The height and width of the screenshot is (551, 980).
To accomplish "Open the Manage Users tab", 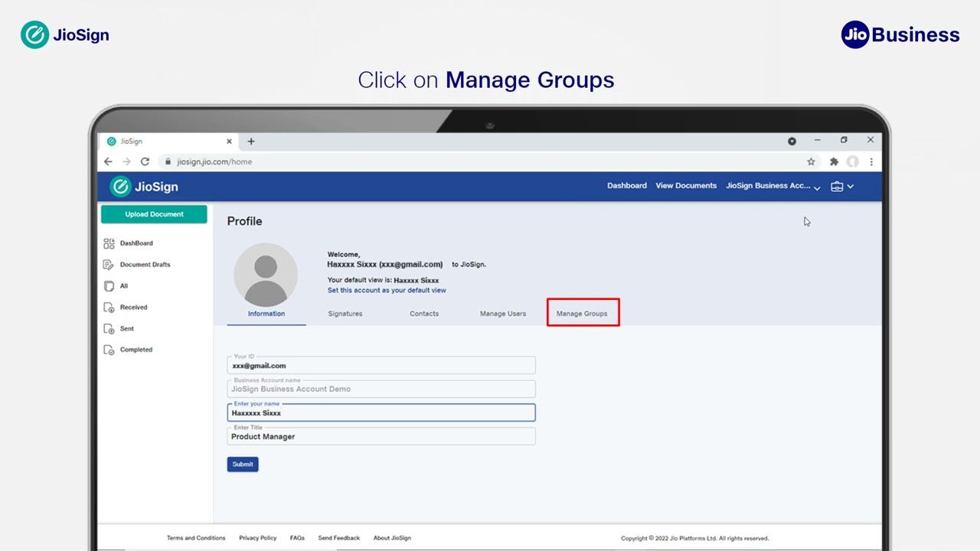I will coord(503,314).
